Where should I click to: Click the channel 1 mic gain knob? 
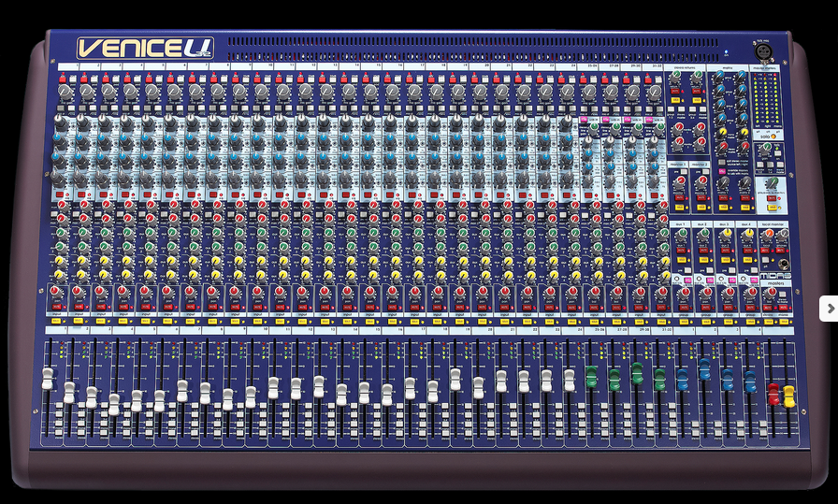point(65,91)
